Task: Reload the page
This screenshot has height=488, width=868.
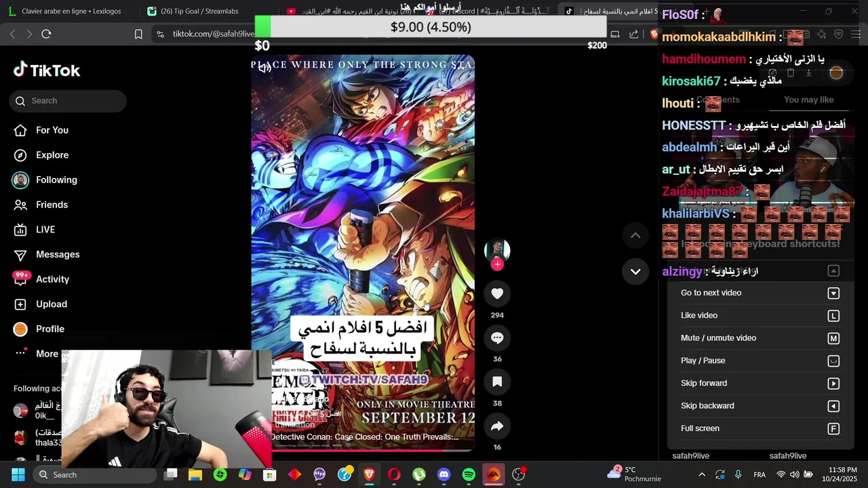Action: coord(46,34)
